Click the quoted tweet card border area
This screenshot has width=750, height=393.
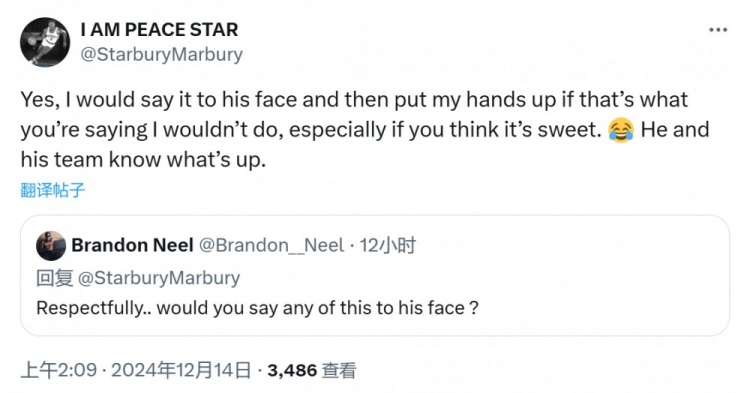(375, 275)
